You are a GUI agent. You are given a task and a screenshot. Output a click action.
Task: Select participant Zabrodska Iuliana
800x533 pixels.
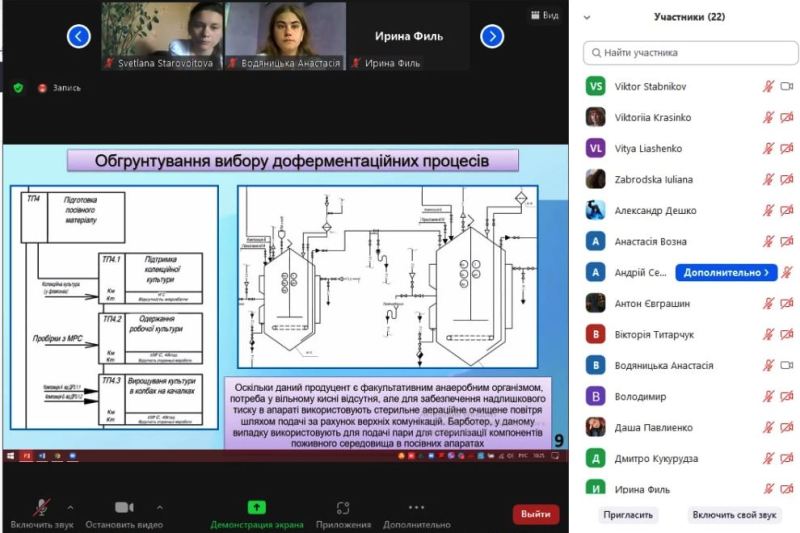pyautogui.click(x=690, y=180)
